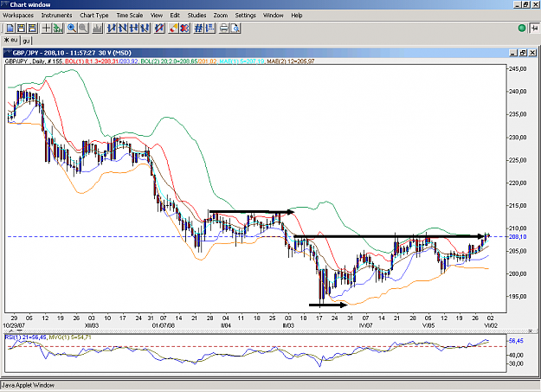
Task: Click the third toolbar icon with the floppy-disk image
Action: click(x=32, y=29)
